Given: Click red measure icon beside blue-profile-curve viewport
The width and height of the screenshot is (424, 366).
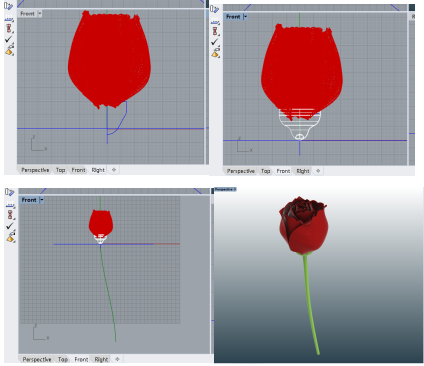Looking at the screenshot, I should pos(9,29).
